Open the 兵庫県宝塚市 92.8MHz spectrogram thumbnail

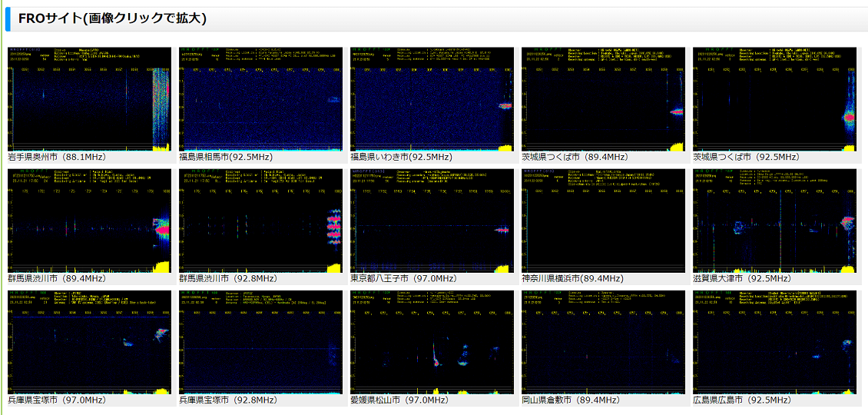point(260,342)
